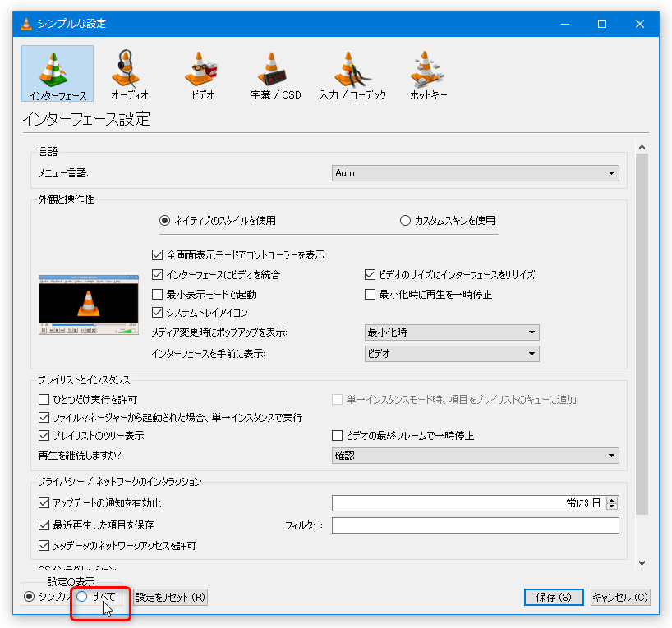Image resolution: width=672 pixels, height=628 pixels.
Task: Click the vertical scrollbar thumb
Action: pyautogui.click(x=642, y=334)
